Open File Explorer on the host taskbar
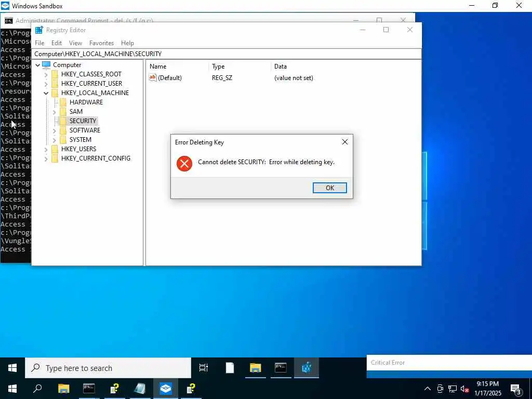The image size is (532, 399). (63, 389)
